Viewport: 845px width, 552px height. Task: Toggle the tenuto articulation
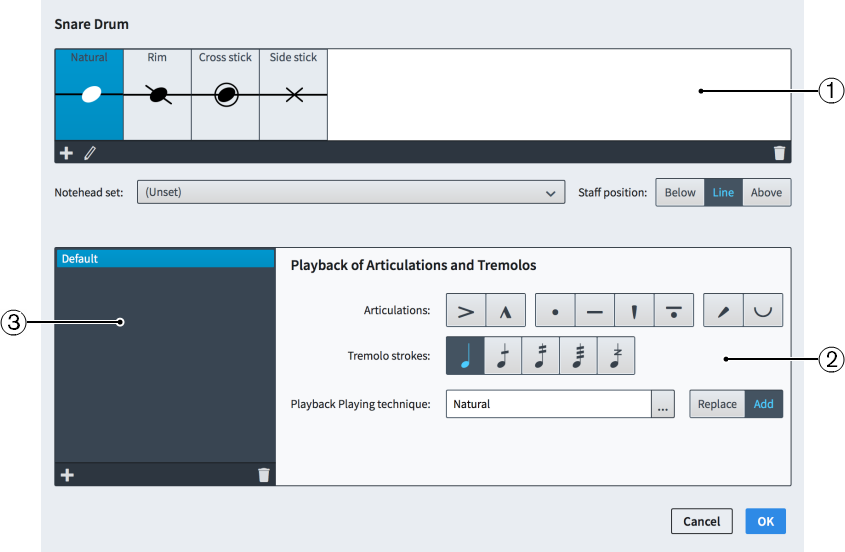click(594, 310)
